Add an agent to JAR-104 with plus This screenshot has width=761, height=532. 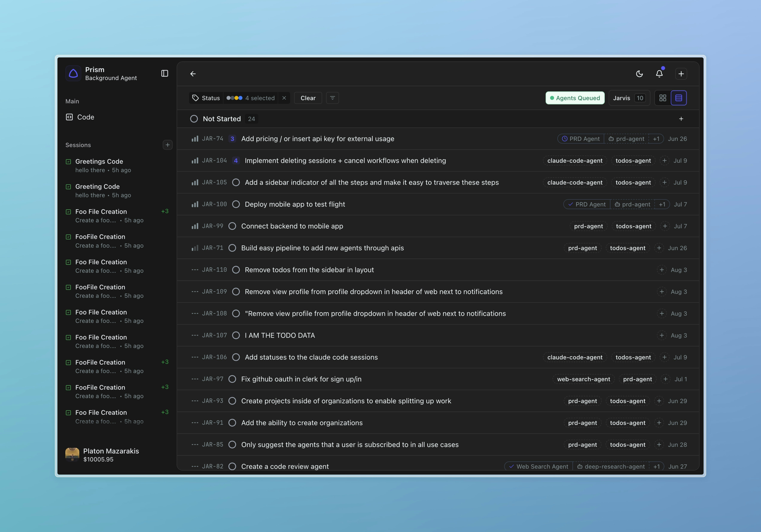point(665,161)
